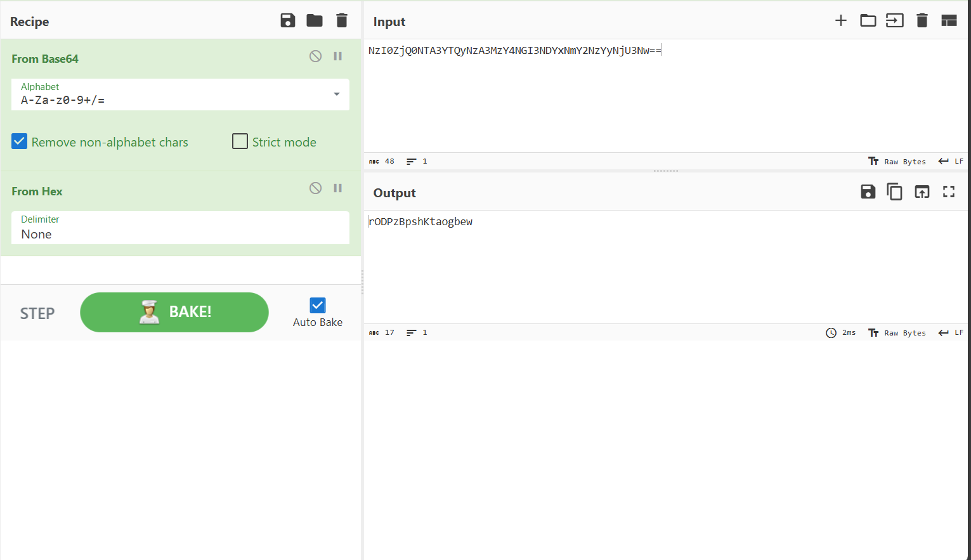Load a recipe via folder icon
The height and width of the screenshot is (560, 971).
[315, 21]
